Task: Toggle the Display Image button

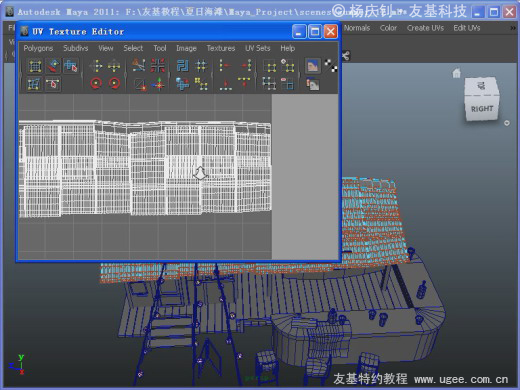Action: (x=313, y=66)
